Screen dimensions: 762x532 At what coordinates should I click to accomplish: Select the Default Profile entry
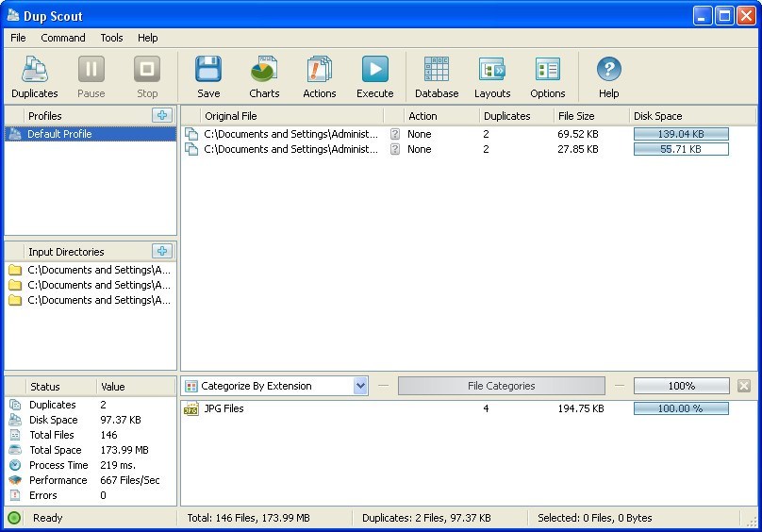coord(59,134)
